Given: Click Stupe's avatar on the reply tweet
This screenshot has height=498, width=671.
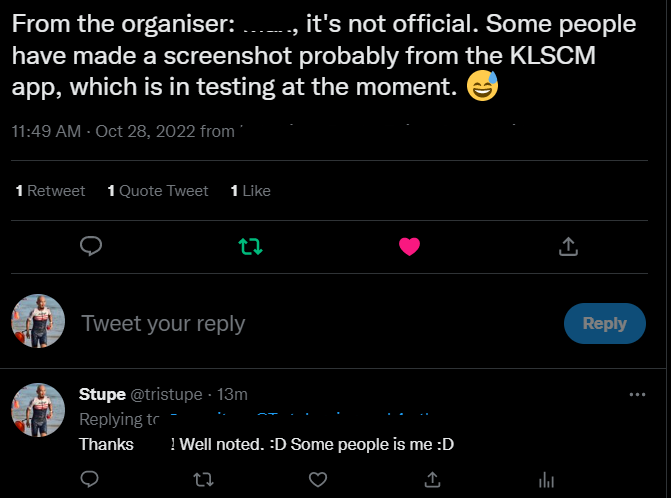Looking at the screenshot, I should point(38,409).
